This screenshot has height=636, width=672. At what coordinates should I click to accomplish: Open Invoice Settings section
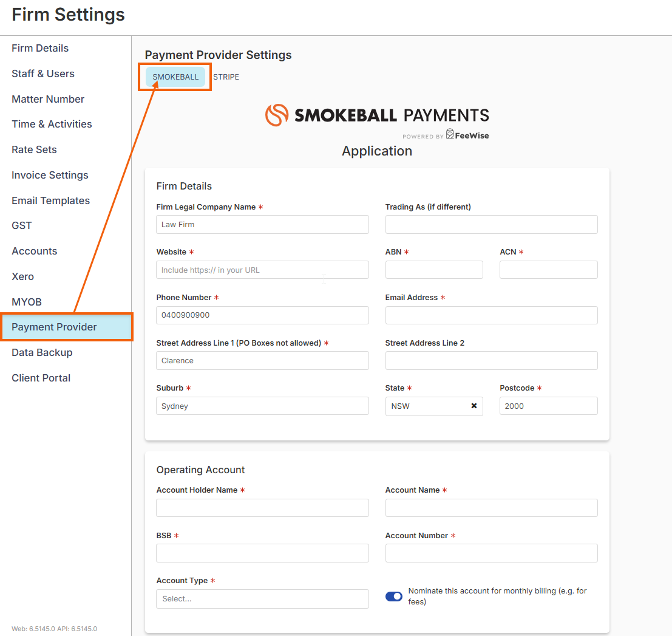[x=50, y=175]
